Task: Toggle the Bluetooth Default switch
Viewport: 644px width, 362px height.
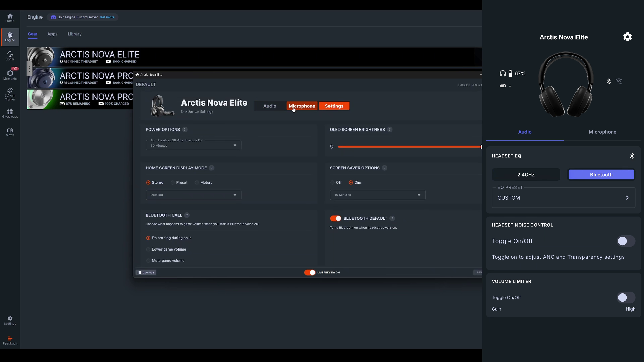Action: [335, 218]
